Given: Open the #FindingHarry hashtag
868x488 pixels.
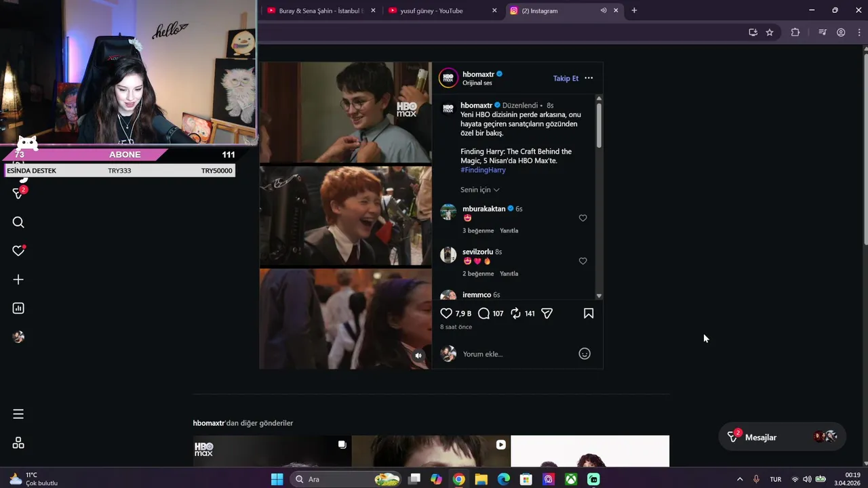Looking at the screenshot, I should 483,170.
